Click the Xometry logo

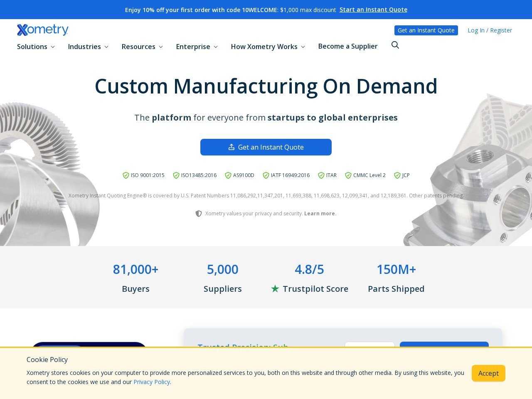pos(42,30)
